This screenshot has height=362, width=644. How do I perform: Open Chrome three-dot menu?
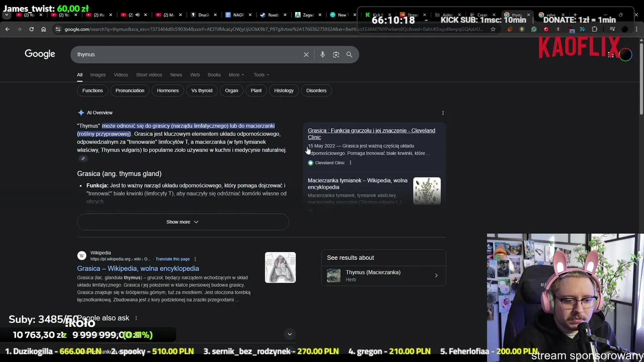[x=636, y=29]
